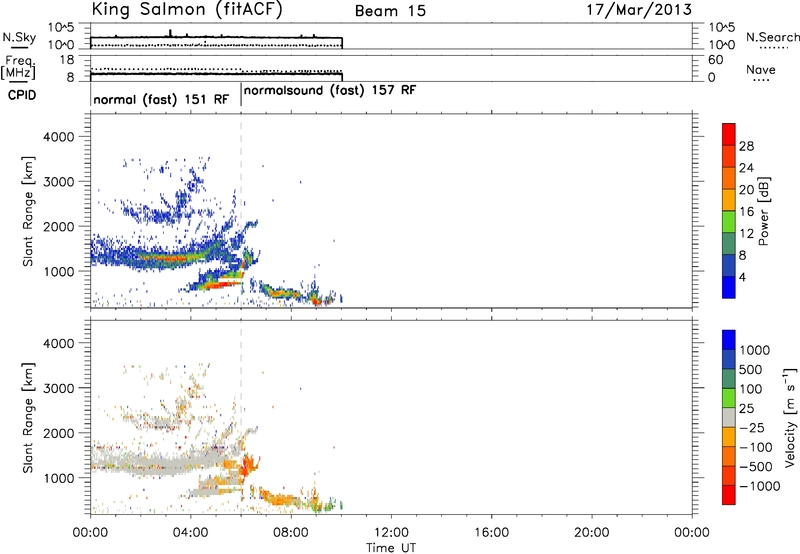Screen dimensions: 800x554
Task: Click 2000 tick on power panel range axis
Action: pos(58,226)
